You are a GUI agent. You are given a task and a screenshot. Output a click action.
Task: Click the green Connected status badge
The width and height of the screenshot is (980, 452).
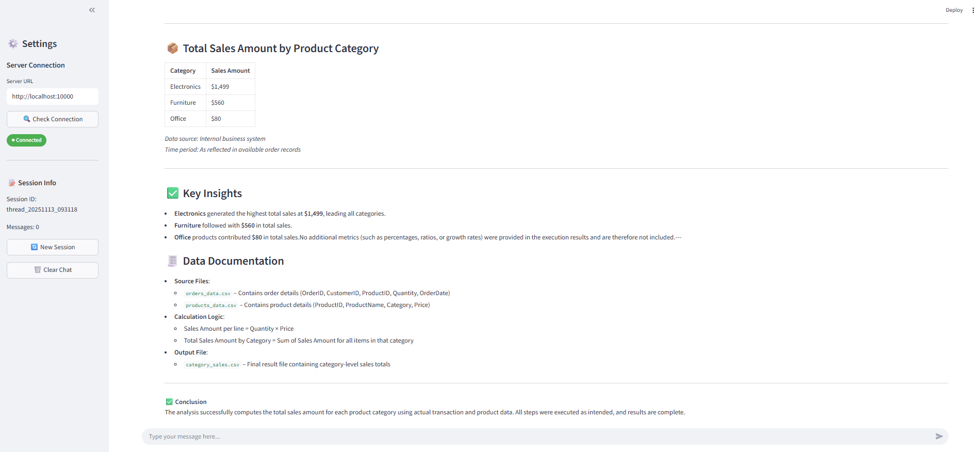(26, 140)
